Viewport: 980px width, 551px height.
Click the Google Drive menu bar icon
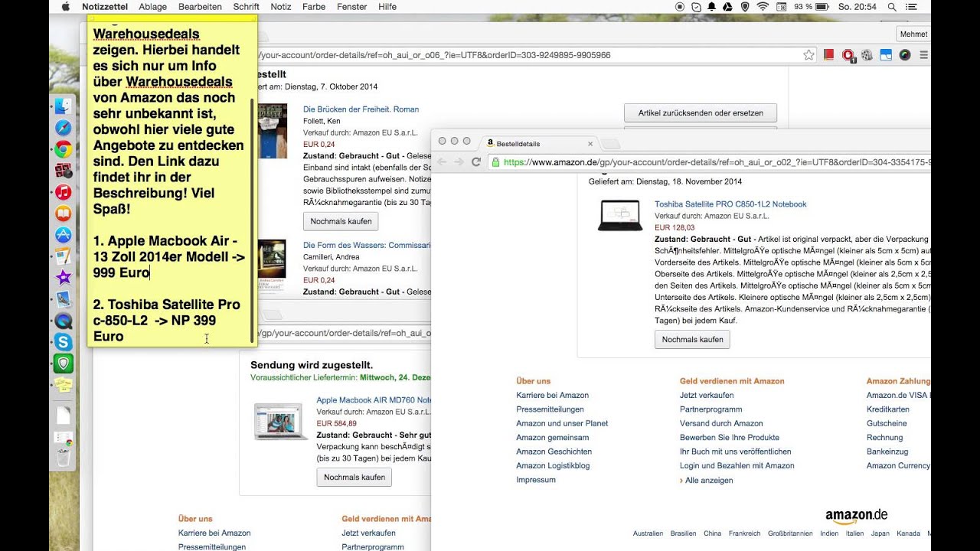727,7
